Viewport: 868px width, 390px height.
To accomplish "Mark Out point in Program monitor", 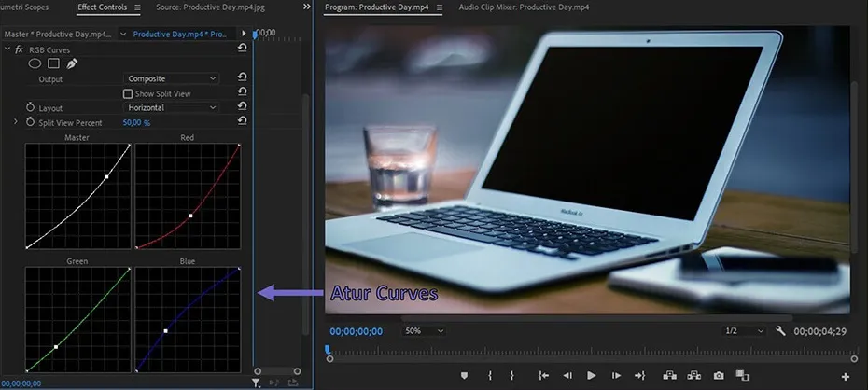I will pyautogui.click(x=511, y=376).
